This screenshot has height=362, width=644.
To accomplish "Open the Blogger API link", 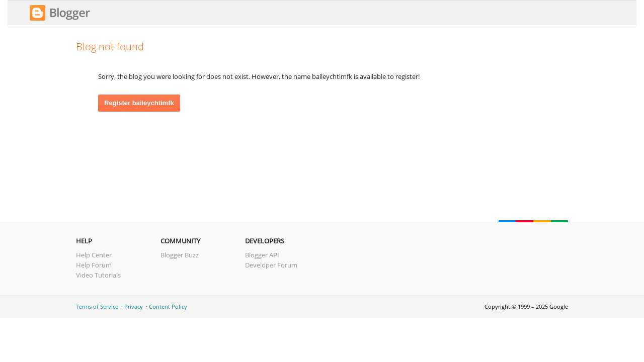I will click(x=262, y=255).
